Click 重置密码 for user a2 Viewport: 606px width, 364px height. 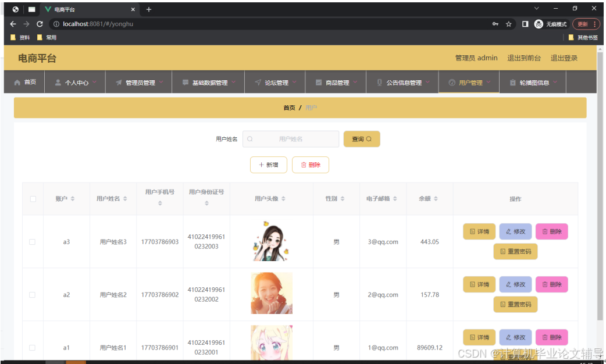coord(515,305)
